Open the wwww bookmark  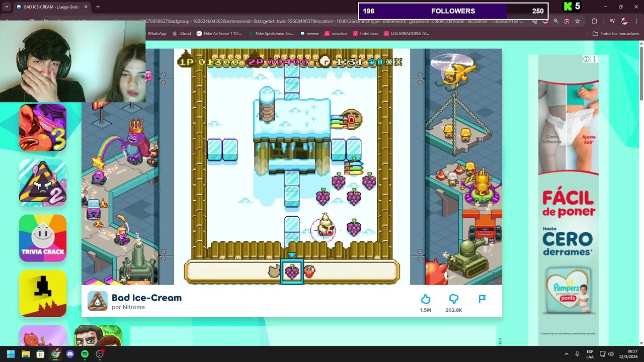tap(309, 34)
